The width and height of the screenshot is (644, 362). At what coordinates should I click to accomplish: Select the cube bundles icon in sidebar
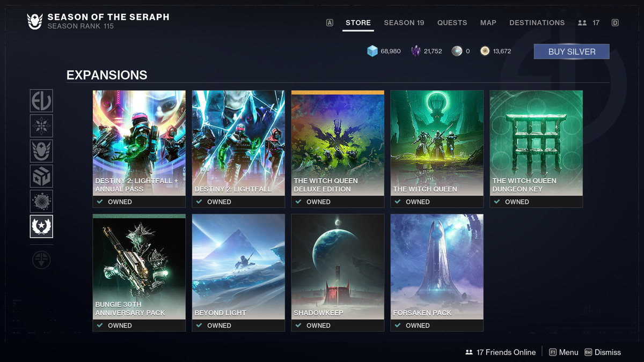click(41, 176)
